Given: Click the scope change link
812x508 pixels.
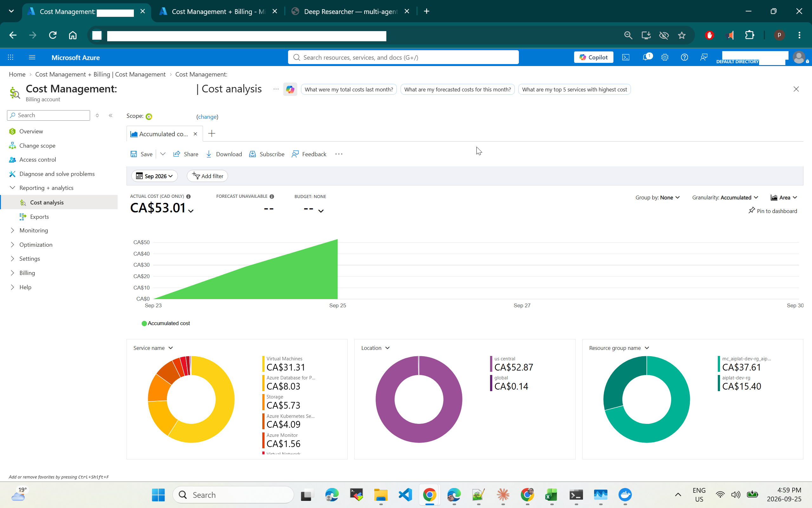Looking at the screenshot, I should (x=207, y=117).
